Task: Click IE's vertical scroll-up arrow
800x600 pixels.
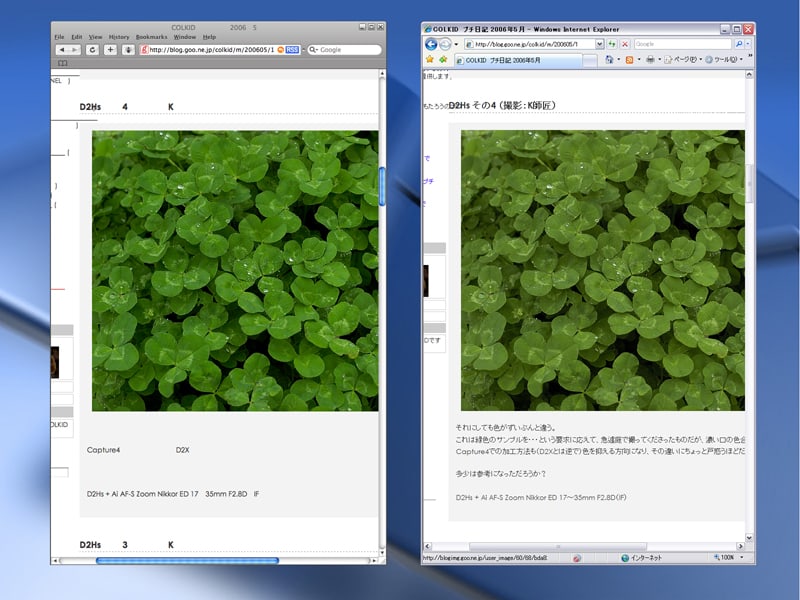Action: (749, 74)
